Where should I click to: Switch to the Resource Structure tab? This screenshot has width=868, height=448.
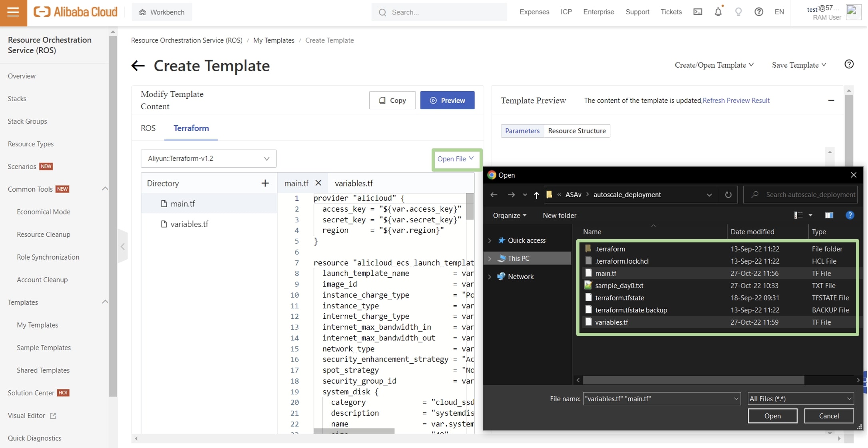point(577,131)
